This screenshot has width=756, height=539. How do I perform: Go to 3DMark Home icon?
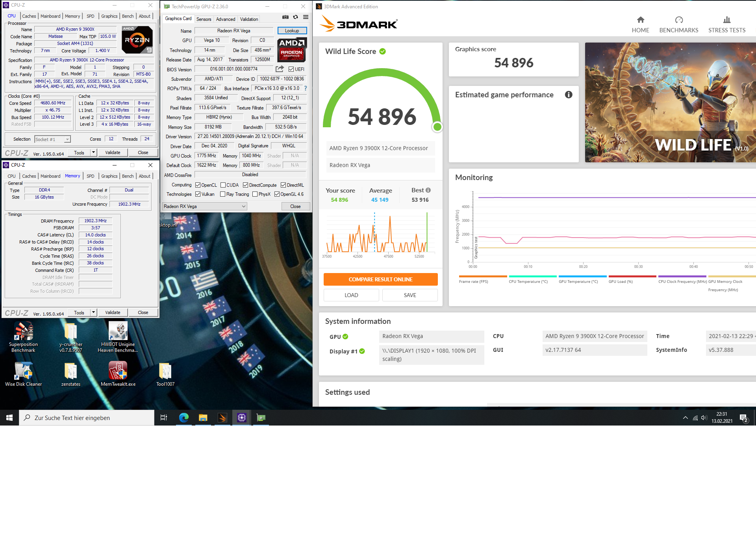pyautogui.click(x=641, y=20)
